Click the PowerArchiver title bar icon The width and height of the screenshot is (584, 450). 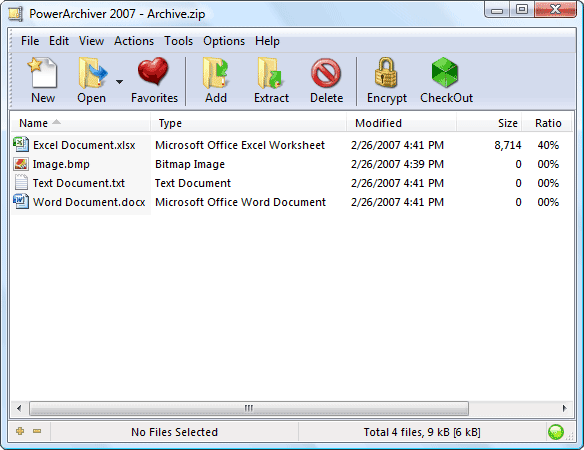pyautogui.click(x=16, y=14)
